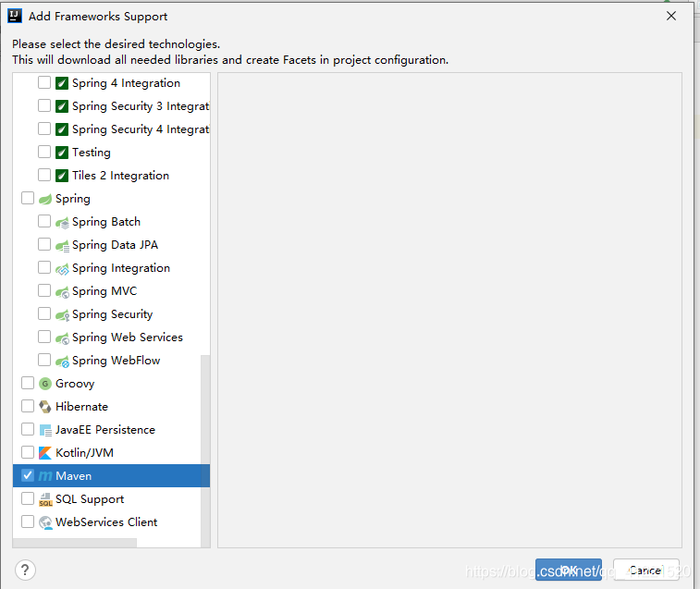The height and width of the screenshot is (589, 700).
Task: Click the Hibernate icon
Action: [x=45, y=407]
